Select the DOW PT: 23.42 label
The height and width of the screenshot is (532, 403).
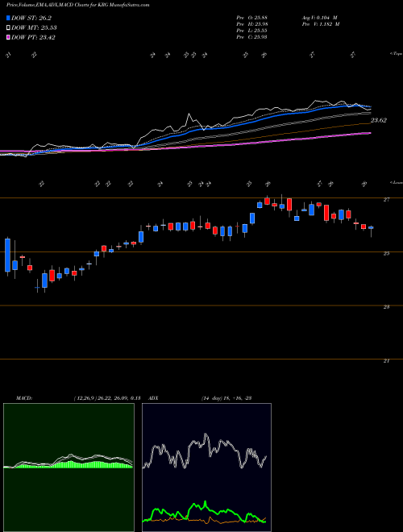pyautogui.click(x=33, y=37)
